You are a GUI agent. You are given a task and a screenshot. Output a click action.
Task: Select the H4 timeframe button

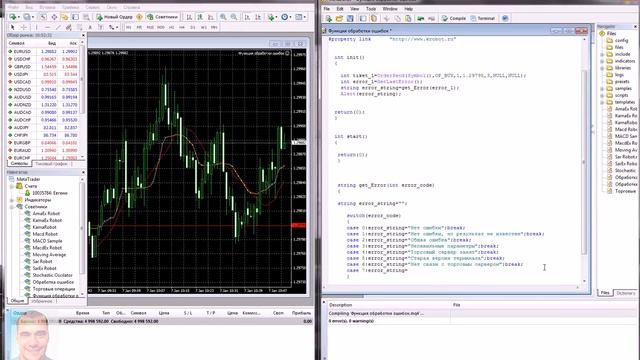pos(182,27)
